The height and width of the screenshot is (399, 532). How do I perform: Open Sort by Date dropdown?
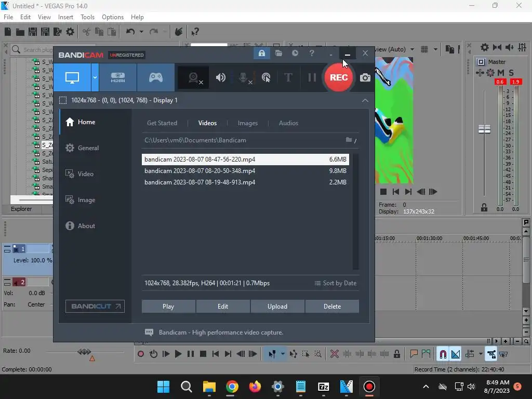[335, 283]
